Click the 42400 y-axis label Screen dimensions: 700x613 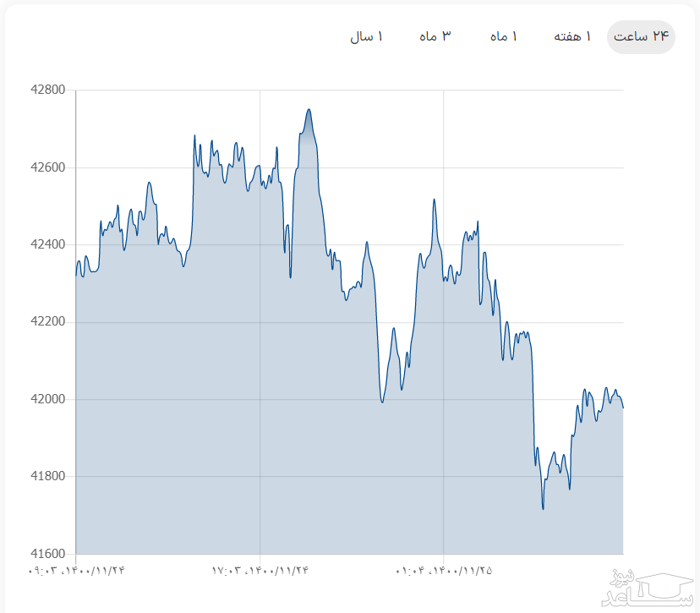pyautogui.click(x=47, y=245)
